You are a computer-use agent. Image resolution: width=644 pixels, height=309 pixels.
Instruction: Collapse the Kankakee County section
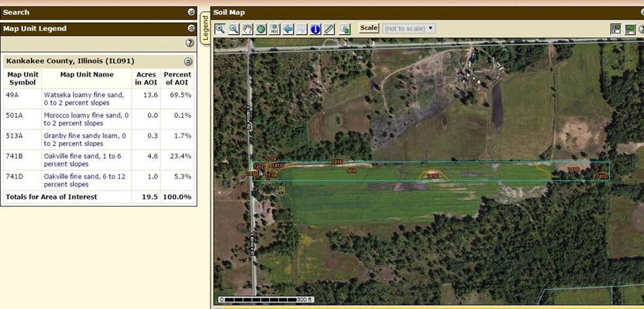point(188,62)
